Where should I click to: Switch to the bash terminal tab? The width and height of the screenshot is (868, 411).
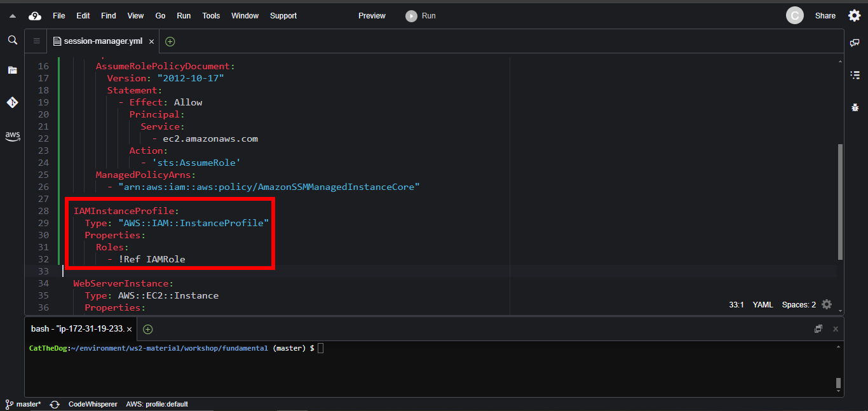tap(76, 329)
